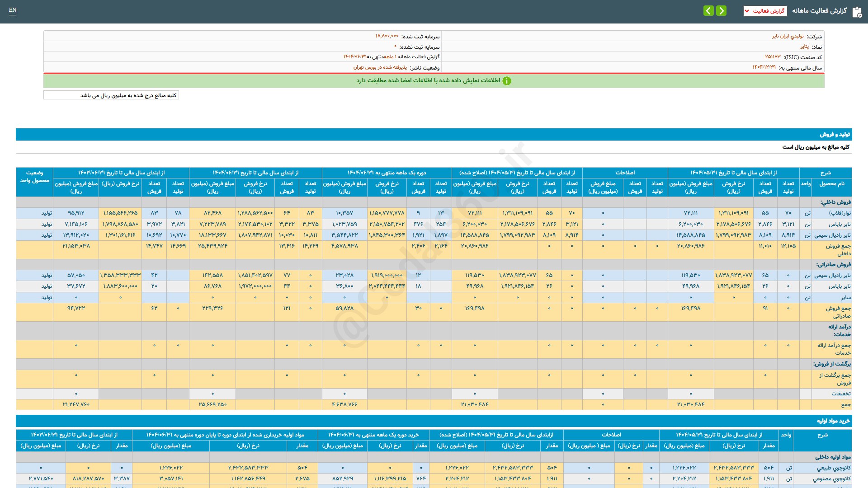Click the publisher status پذیرفته شده در بورس تهران
Viewport: 868px width, 488px height.
pyautogui.click(x=380, y=67)
